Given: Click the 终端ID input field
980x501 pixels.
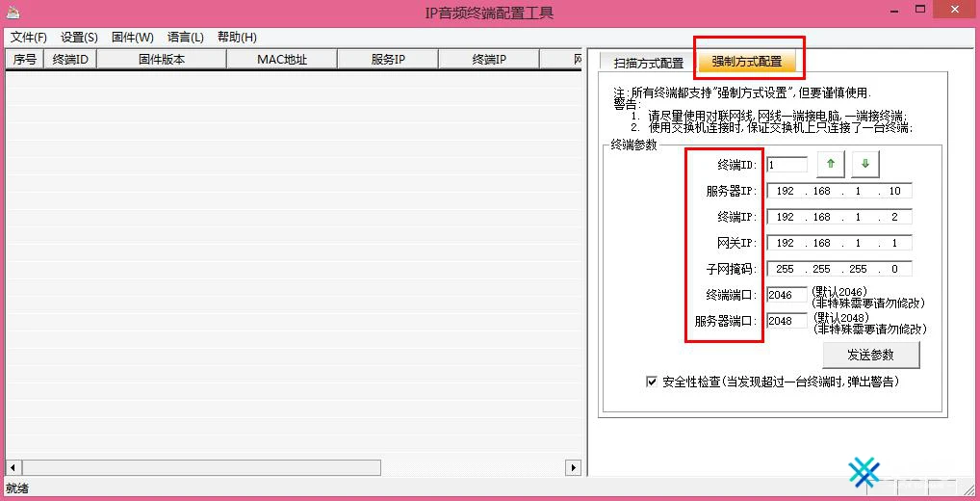Looking at the screenshot, I should (x=787, y=165).
